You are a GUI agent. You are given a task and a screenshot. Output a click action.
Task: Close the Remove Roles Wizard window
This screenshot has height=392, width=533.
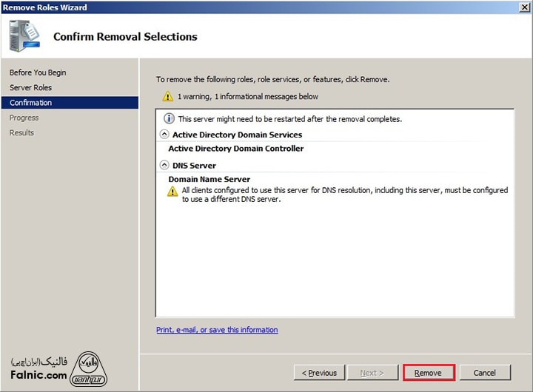click(523, 7)
